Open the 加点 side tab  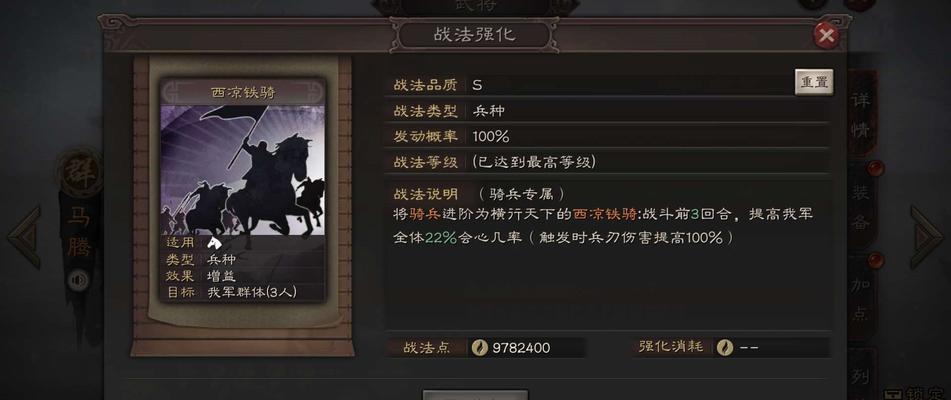(861, 299)
